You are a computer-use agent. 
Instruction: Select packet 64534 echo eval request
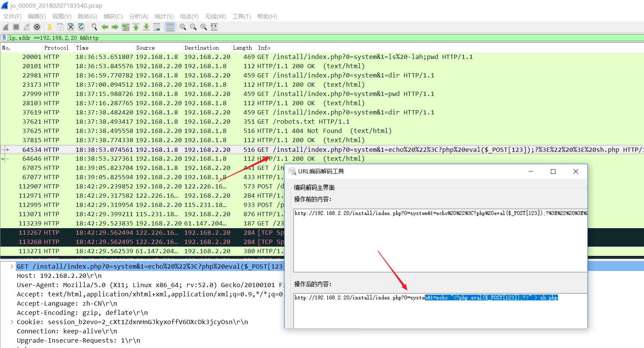[x=322, y=150]
